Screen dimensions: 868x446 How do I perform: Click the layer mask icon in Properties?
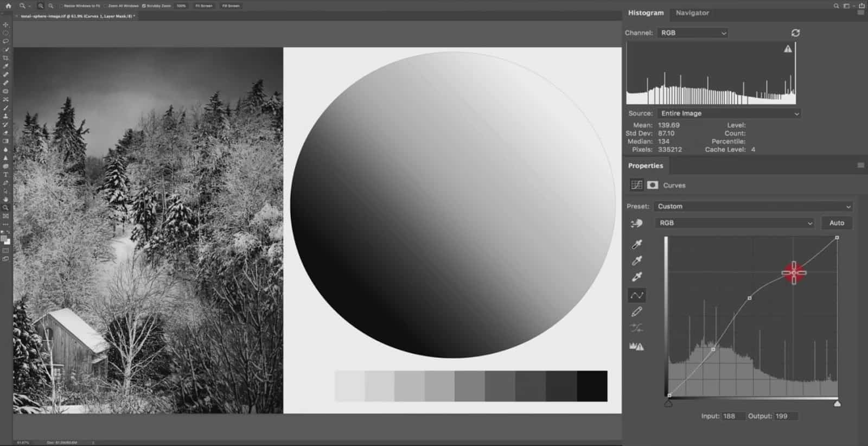pos(653,185)
